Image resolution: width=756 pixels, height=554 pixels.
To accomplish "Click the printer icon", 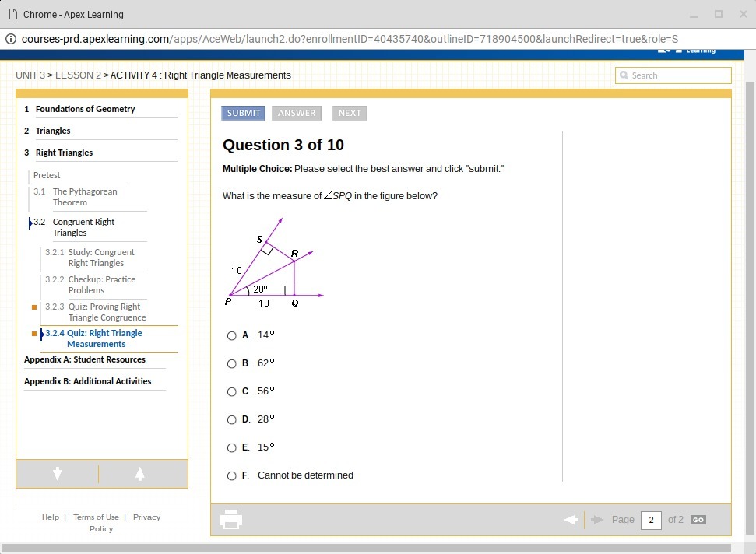I will [x=231, y=520].
